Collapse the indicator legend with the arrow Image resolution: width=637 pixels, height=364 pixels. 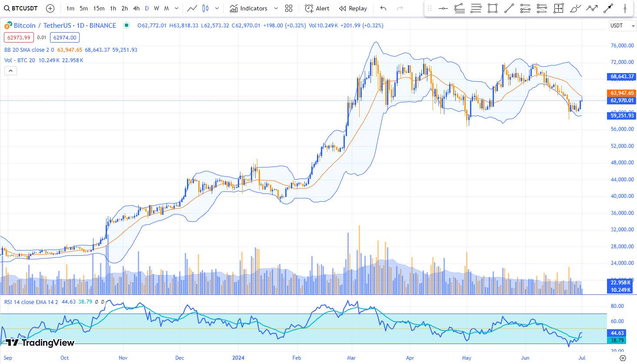point(10,70)
